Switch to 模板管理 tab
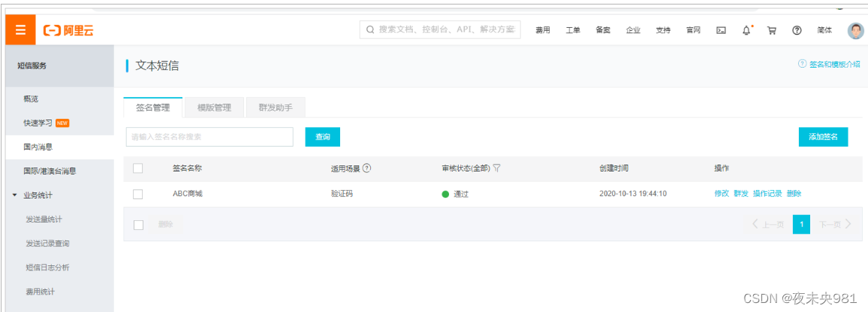 click(214, 108)
